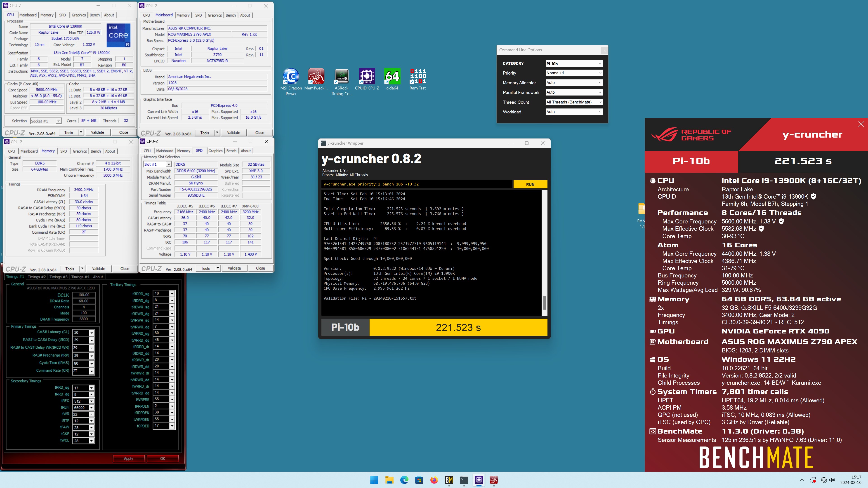
Task: Open MemTweakIt desktop shortcut
Action: pos(316,79)
